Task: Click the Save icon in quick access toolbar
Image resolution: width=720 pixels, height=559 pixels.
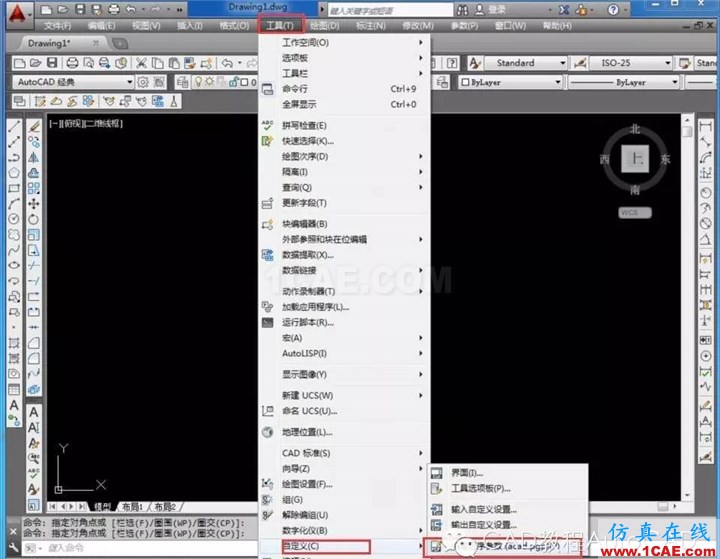Action: tap(80, 9)
